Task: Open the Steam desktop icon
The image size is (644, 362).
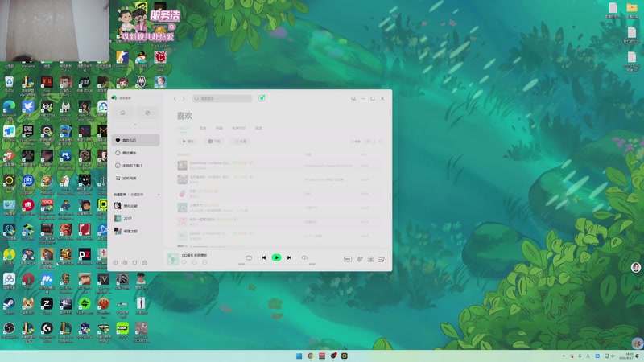Action: 9,306
